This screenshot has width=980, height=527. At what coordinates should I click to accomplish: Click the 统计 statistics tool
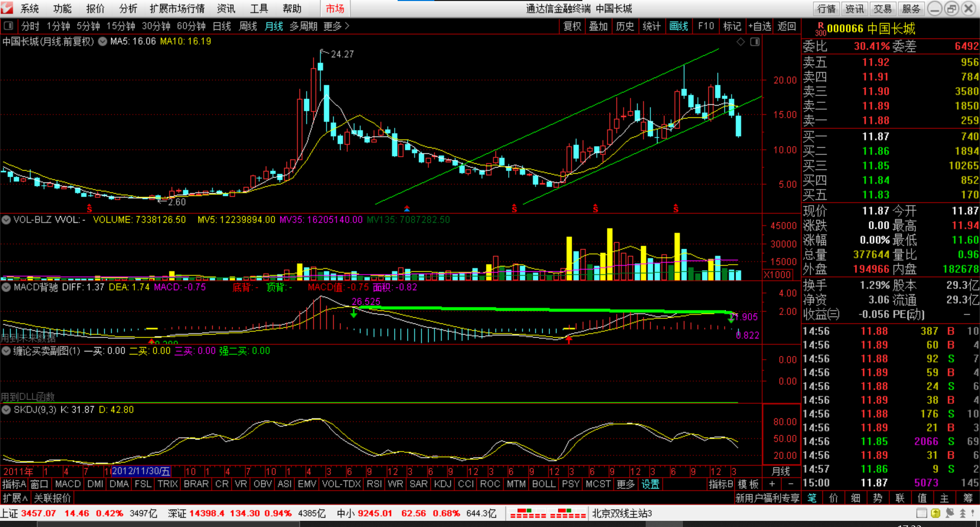pos(651,26)
